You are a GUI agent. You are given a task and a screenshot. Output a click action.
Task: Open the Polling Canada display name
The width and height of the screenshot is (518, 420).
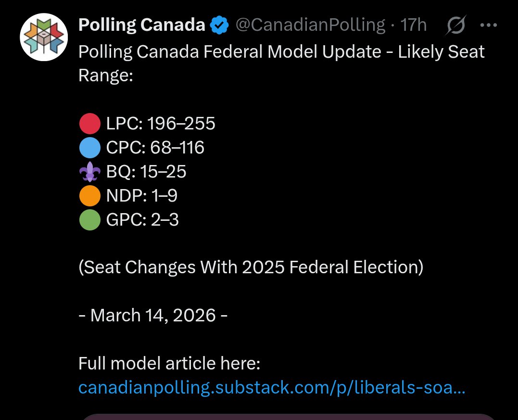tap(142, 25)
